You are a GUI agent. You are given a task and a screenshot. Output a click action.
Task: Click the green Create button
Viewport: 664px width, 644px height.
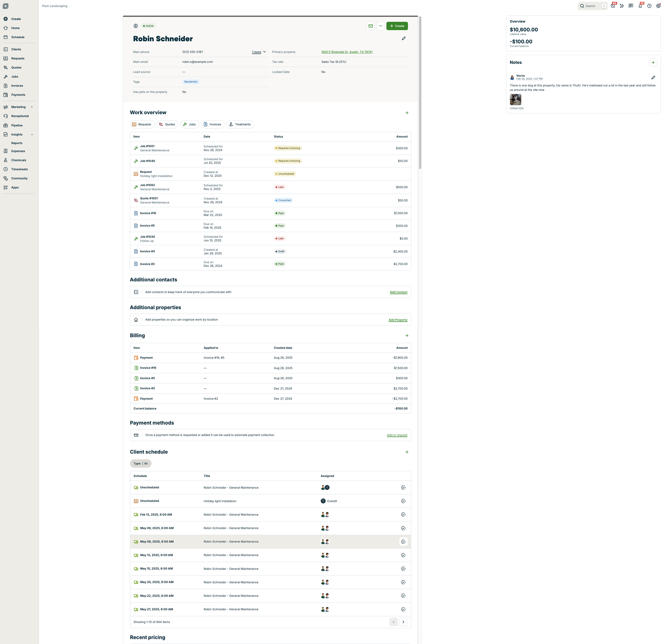coord(397,26)
